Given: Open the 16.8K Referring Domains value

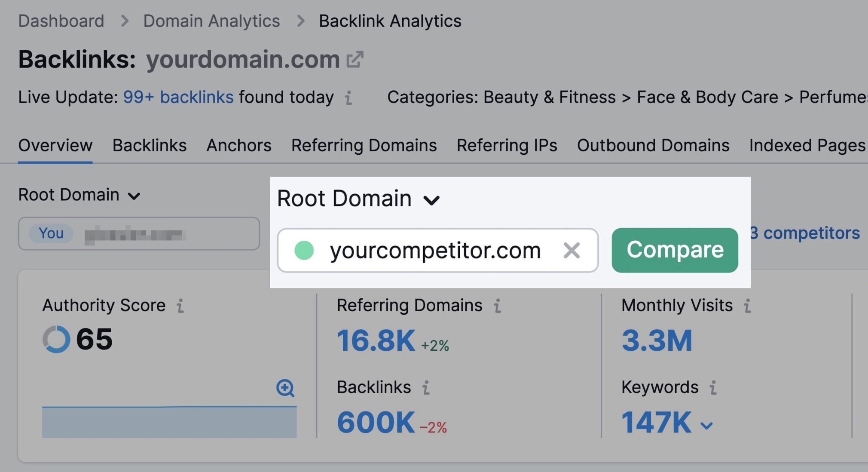Looking at the screenshot, I should coord(376,340).
